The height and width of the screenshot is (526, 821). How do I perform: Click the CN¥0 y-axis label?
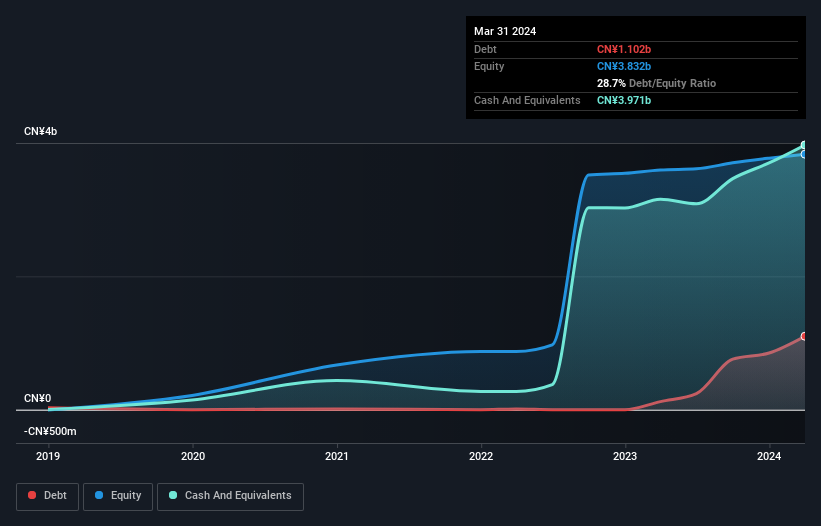click(x=38, y=398)
